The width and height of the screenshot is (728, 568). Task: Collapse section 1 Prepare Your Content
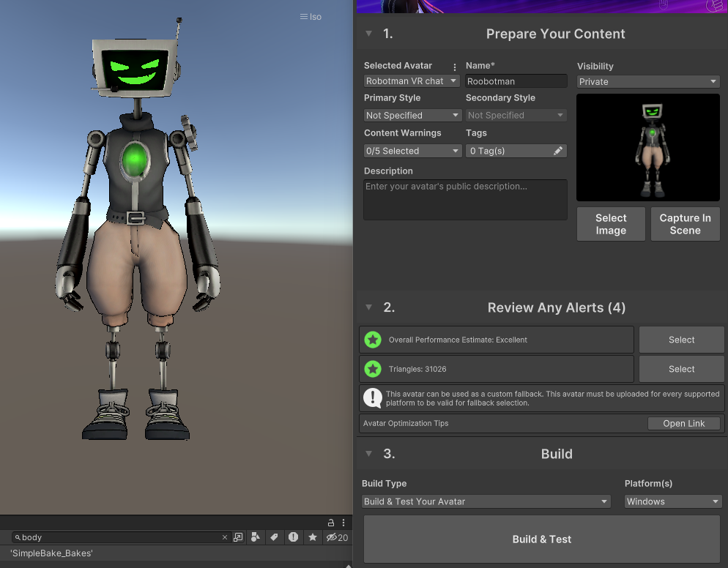click(368, 34)
